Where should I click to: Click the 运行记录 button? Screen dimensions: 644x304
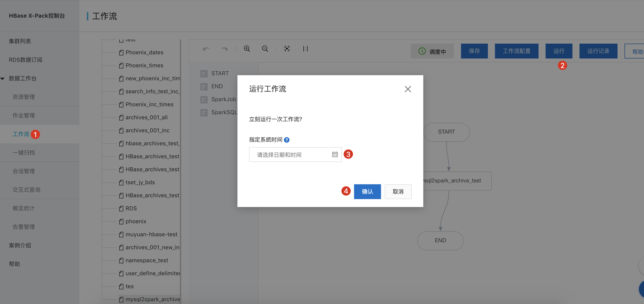click(598, 51)
